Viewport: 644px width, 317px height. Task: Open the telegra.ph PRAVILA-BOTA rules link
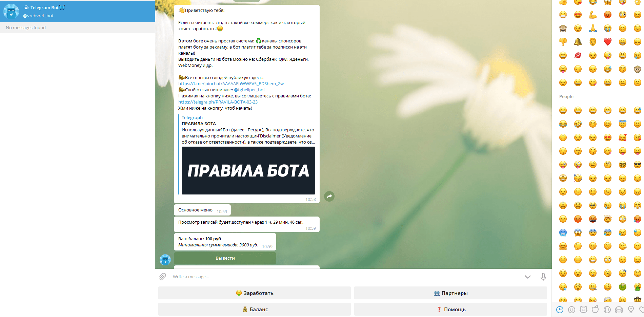click(218, 102)
